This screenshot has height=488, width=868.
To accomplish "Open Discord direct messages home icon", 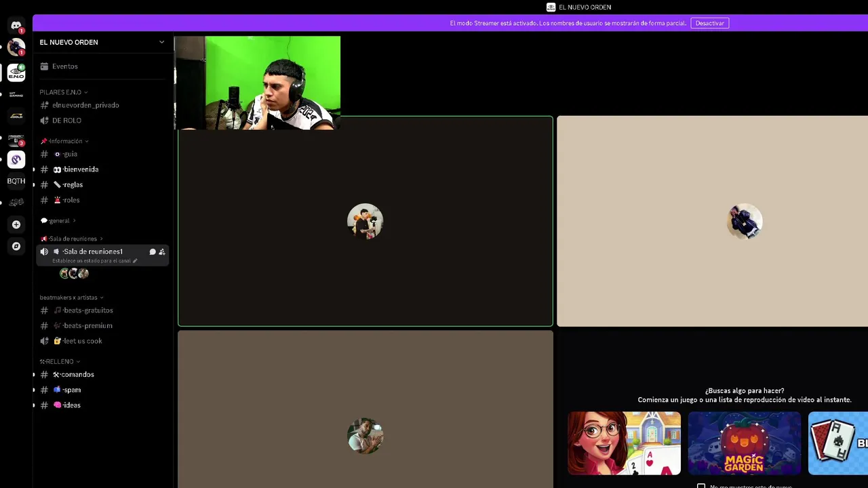I will (16, 26).
